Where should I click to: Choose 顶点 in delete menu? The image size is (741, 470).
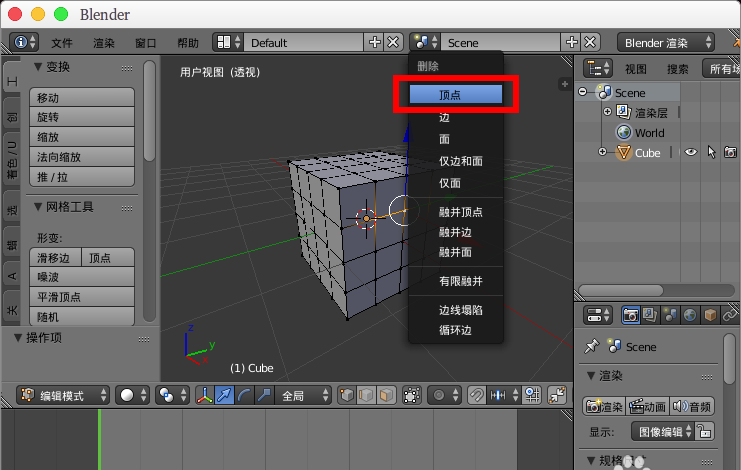coord(456,94)
